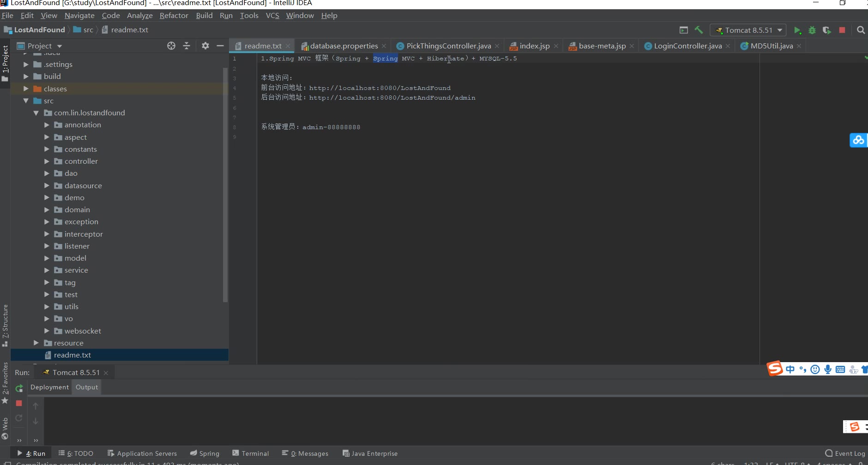
Task: Click the admin URL on line 5
Action: click(x=392, y=98)
